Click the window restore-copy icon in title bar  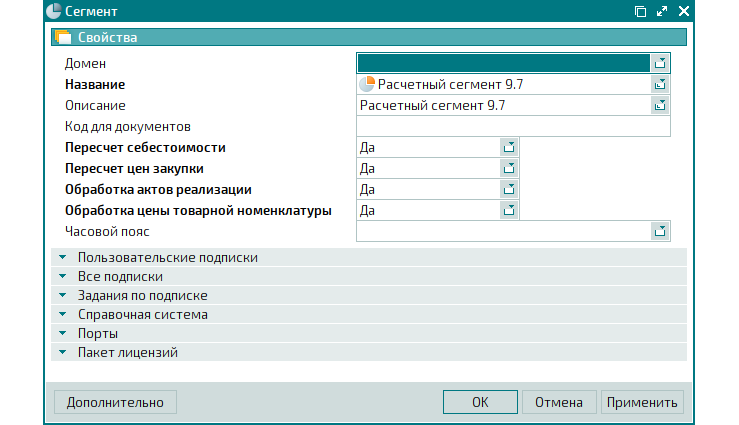tap(640, 11)
